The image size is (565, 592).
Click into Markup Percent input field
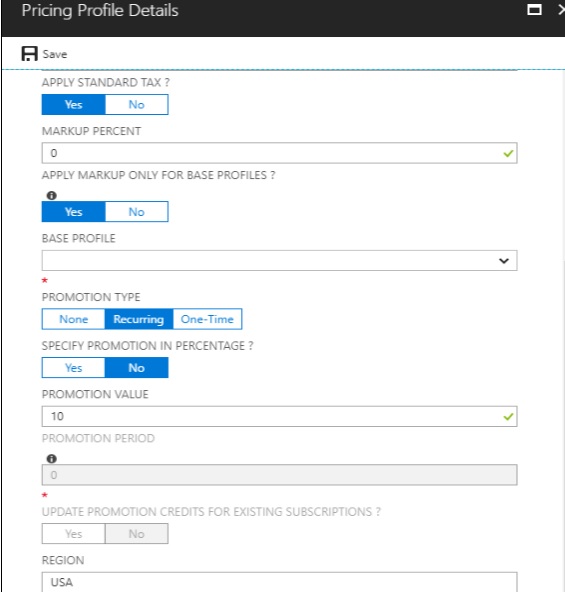279,153
